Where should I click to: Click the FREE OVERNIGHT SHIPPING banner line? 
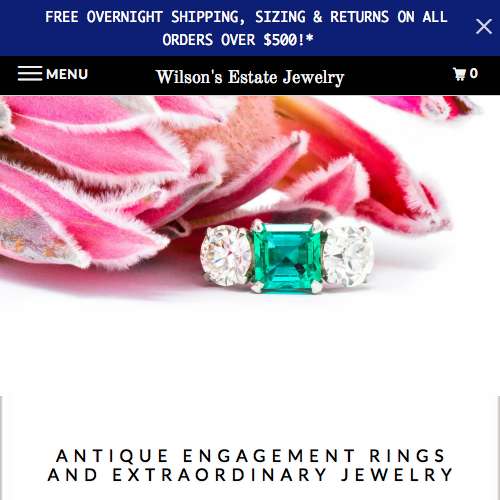tap(246, 17)
